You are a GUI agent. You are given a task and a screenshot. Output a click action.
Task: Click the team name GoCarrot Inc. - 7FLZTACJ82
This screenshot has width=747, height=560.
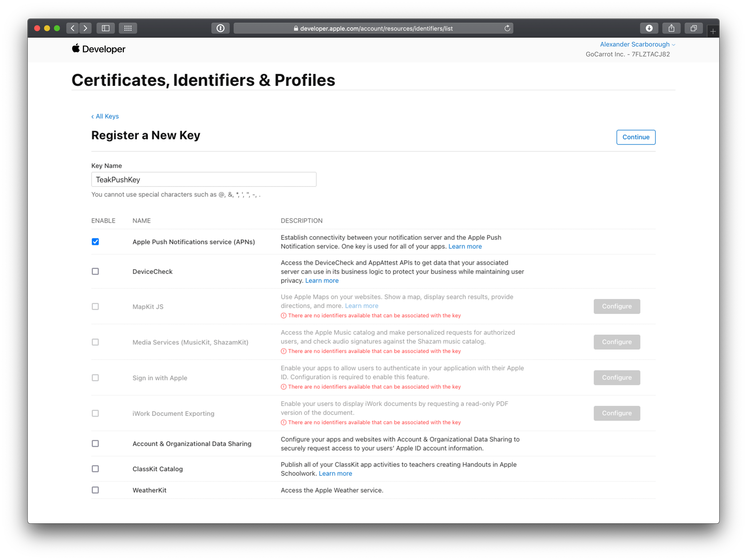pos(627,54)
